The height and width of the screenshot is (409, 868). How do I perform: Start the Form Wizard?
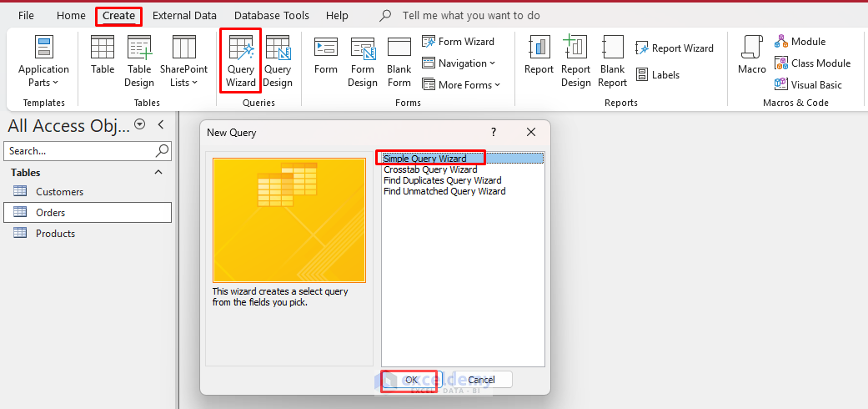pyautogui.click(x=458, y=42)
